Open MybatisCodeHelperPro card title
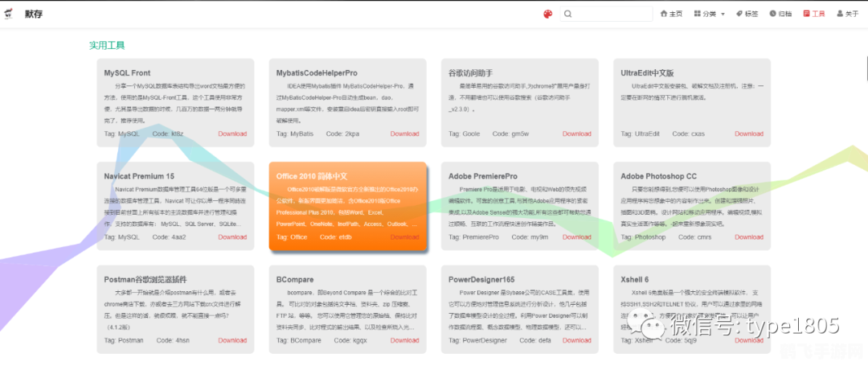 (x=317, y=72)
